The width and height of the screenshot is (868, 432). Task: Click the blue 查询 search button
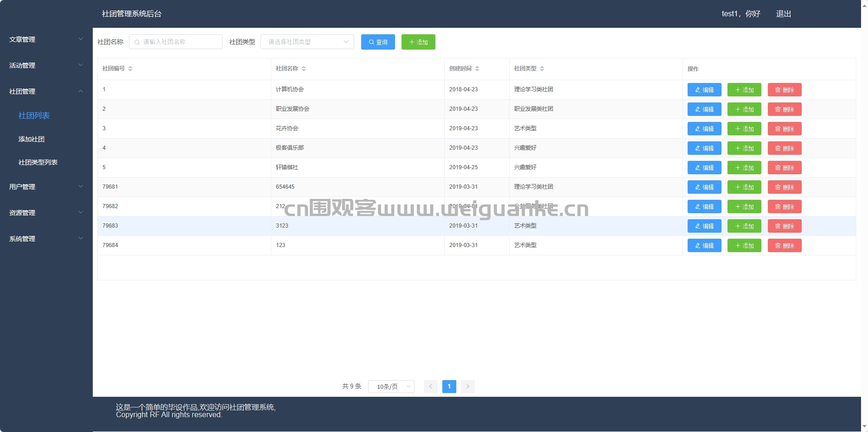378,42
